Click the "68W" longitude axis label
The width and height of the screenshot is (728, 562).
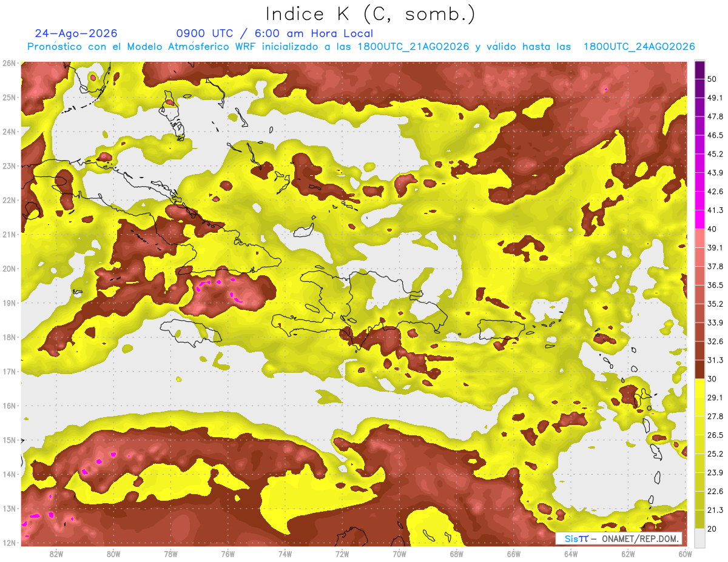point(457,554)
